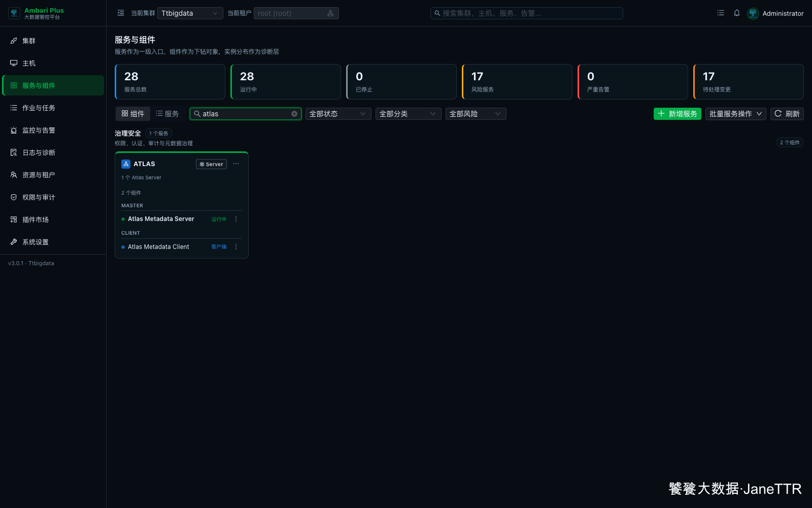The width and height of the screenshot is (812, 508).
Task: Open 系统设置 system settings
Action: coord(53,242)
